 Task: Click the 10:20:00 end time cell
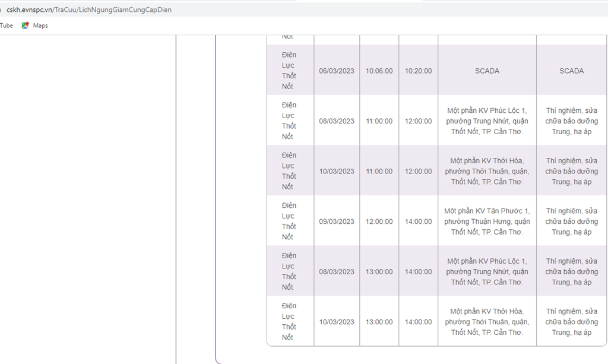point(418,71)
